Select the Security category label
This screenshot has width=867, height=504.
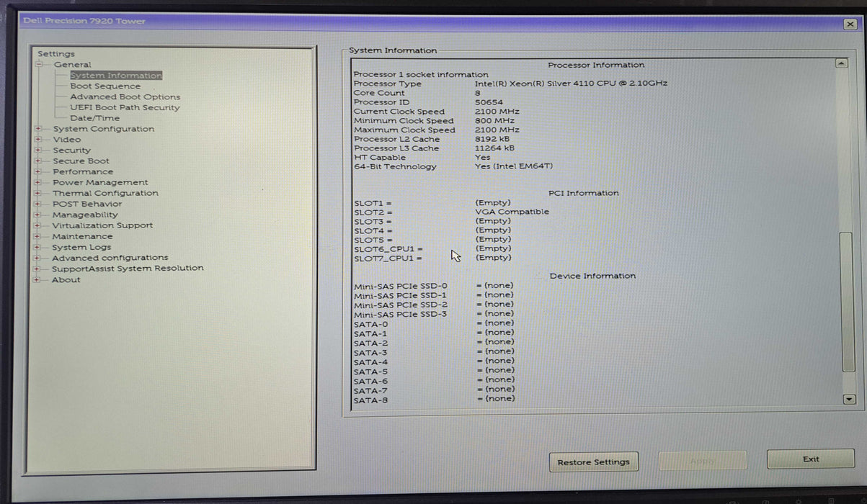pyautogui.click(x=72, y=150)
